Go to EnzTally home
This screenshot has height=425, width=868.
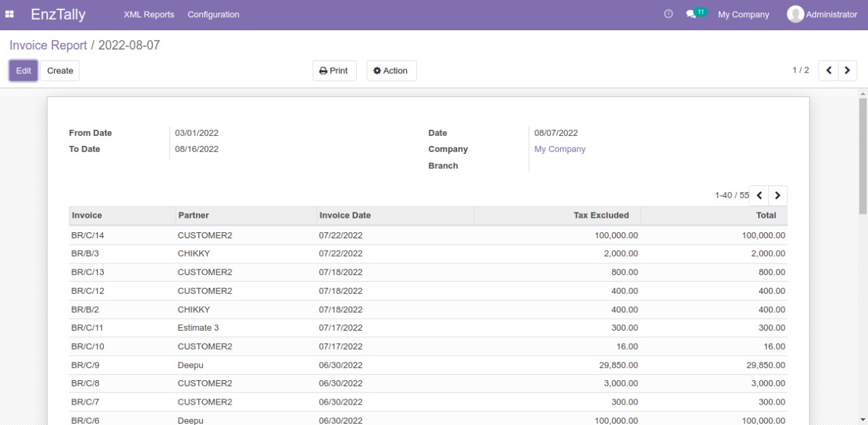pos(58,14)
